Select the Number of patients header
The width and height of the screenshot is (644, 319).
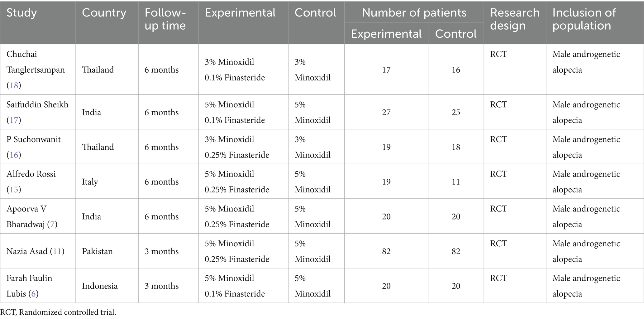(x=414, y=13)
